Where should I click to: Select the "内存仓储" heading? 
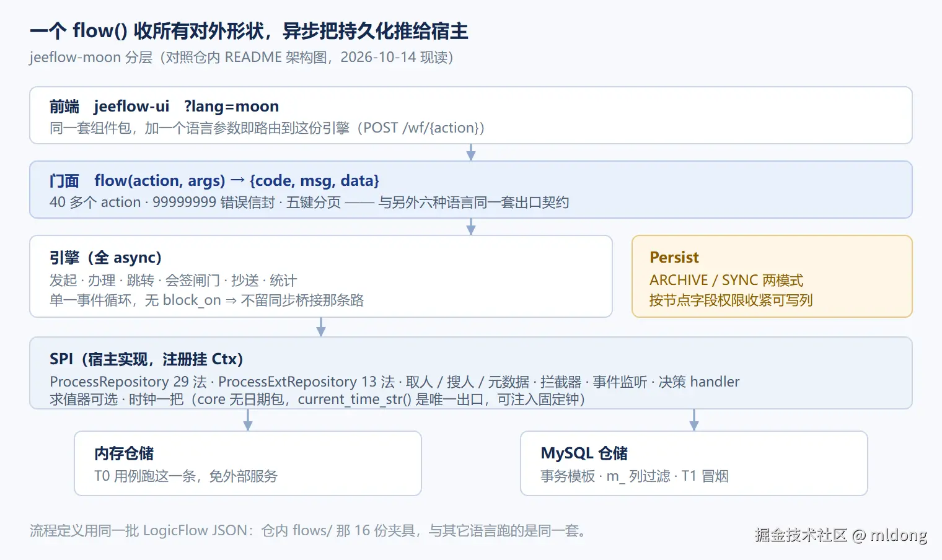124,453
